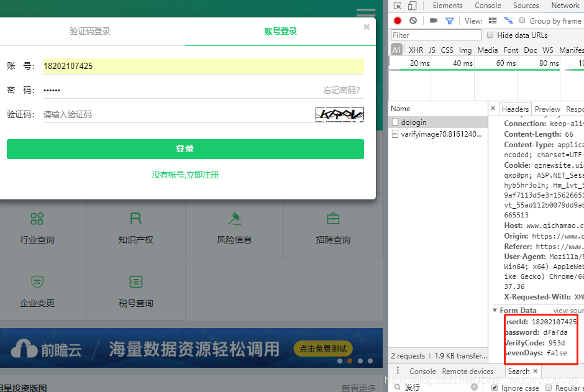Toggle the device toolbar icon
This screenshot has width=584, height=392.
412,6
